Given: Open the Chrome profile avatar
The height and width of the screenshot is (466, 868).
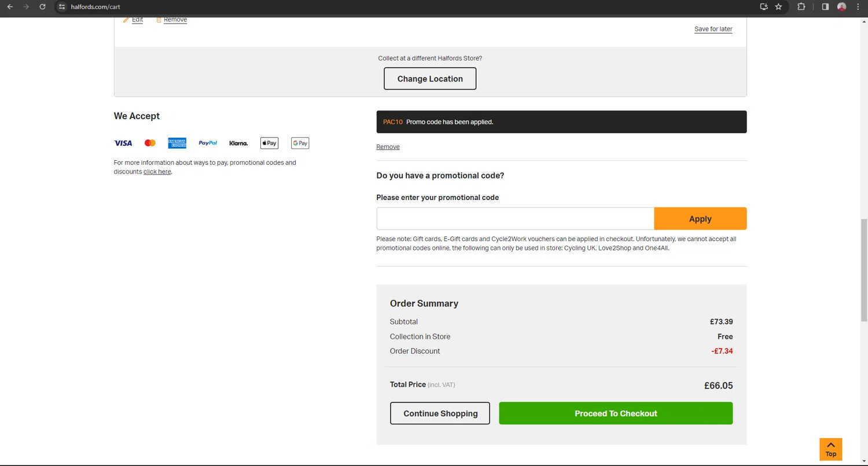Looking at the screenshot, I should (x=842, y=7).
